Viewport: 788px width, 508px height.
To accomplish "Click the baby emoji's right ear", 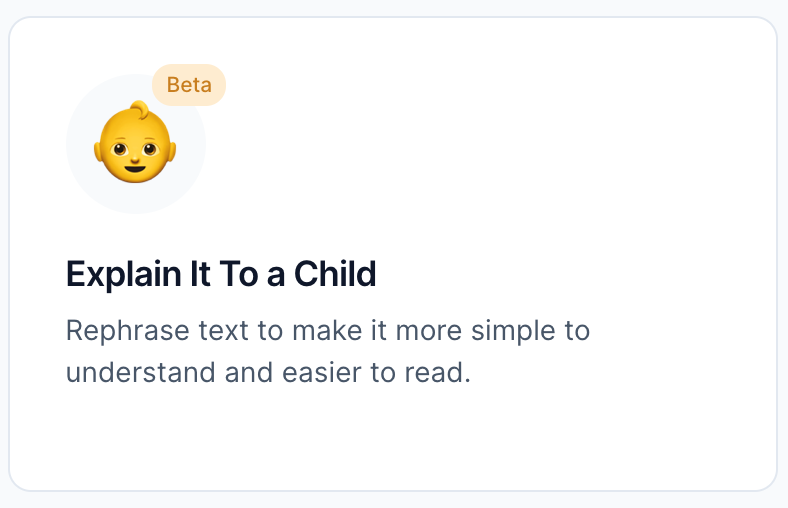I will (x=171, y=151).
